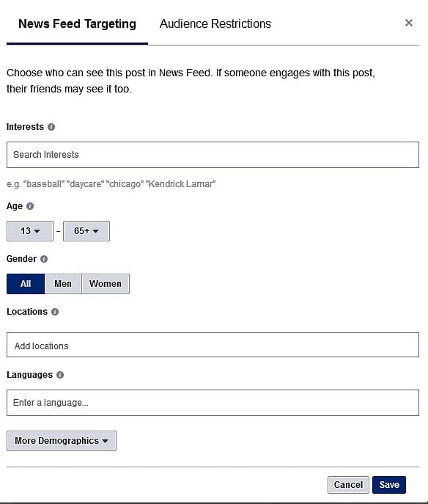Select the News Feed Targeting tab
This screenshot has height=504, width=428.
77,23
